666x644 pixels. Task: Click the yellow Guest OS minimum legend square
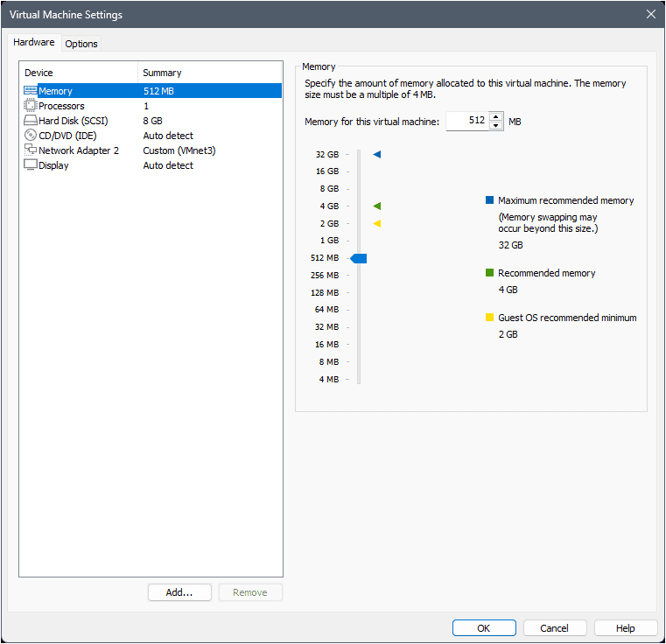tap(489, 318)
